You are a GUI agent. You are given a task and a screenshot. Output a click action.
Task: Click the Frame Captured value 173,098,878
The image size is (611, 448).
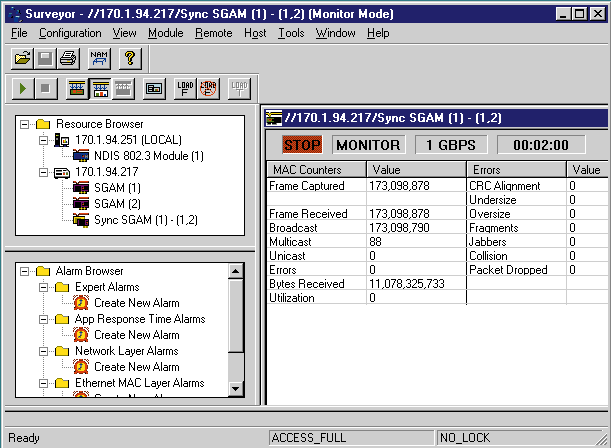tap(399, 186)
